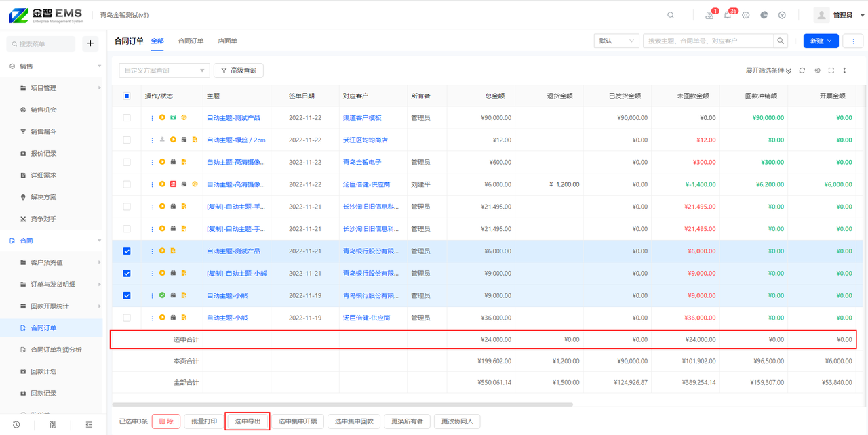Screen dimensions: 868x435
Task: Click green icon in 渠道客户模板 row
Action: coord(173,118)
